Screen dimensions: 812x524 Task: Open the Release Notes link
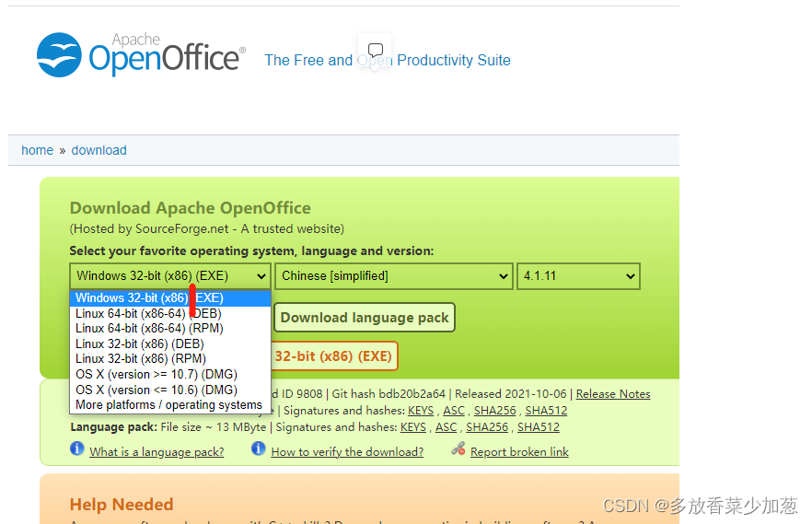pyautogui.click(x=613, y=394)
